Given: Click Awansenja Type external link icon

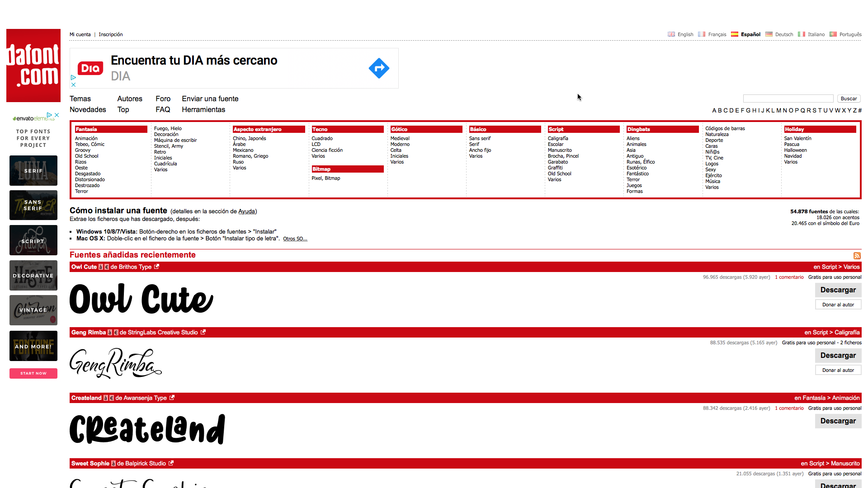Looking at the screenshot, I should [172, 398].
